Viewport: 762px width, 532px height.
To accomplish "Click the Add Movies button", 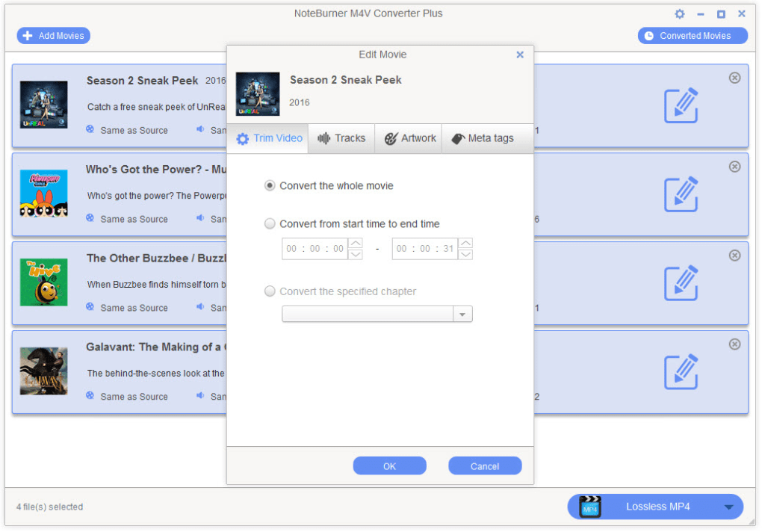I will pyautogui.click(x=54, y=35).
